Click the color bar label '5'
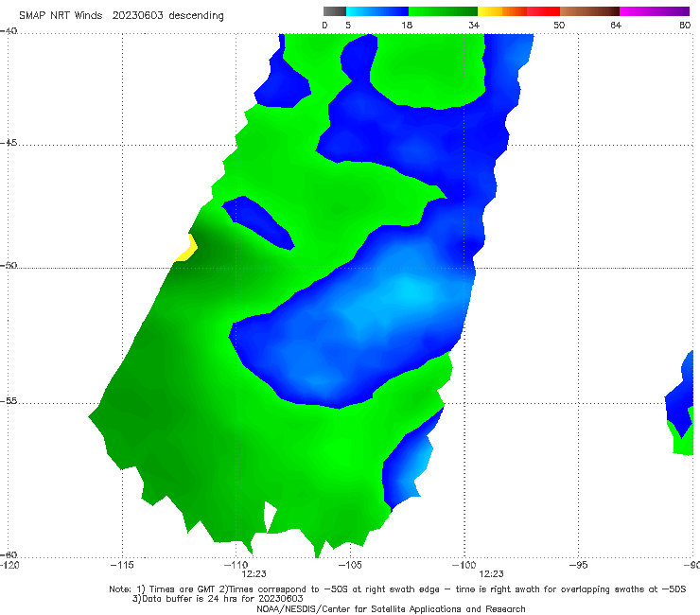 click(348, 25)
